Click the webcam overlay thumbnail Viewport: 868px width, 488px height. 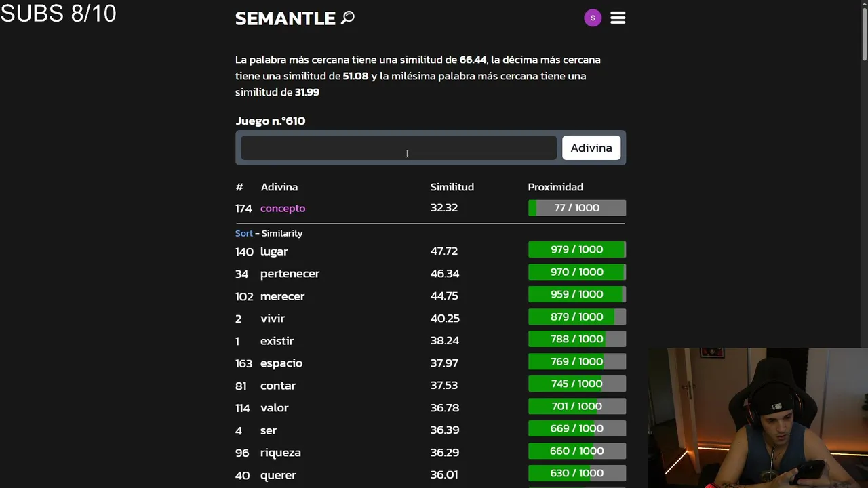[x=757, y=418]
